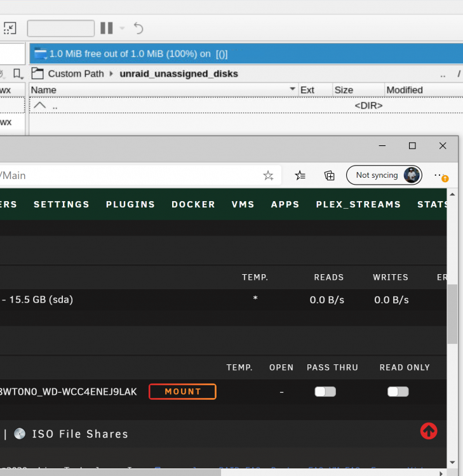Click the WD-WCC4ENEJ9LAK disk name
Image resolution: width=463 pixels, height=476 pixels.
tap(69, 392)
